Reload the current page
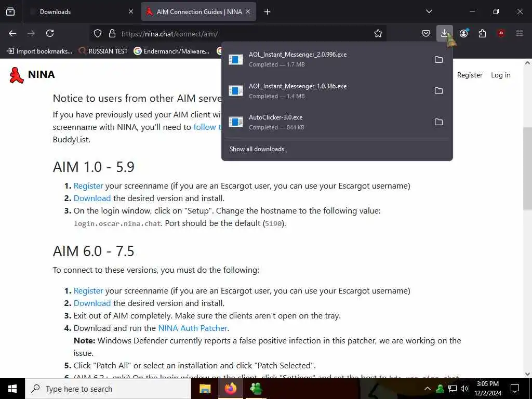 [x=50, y=33]
